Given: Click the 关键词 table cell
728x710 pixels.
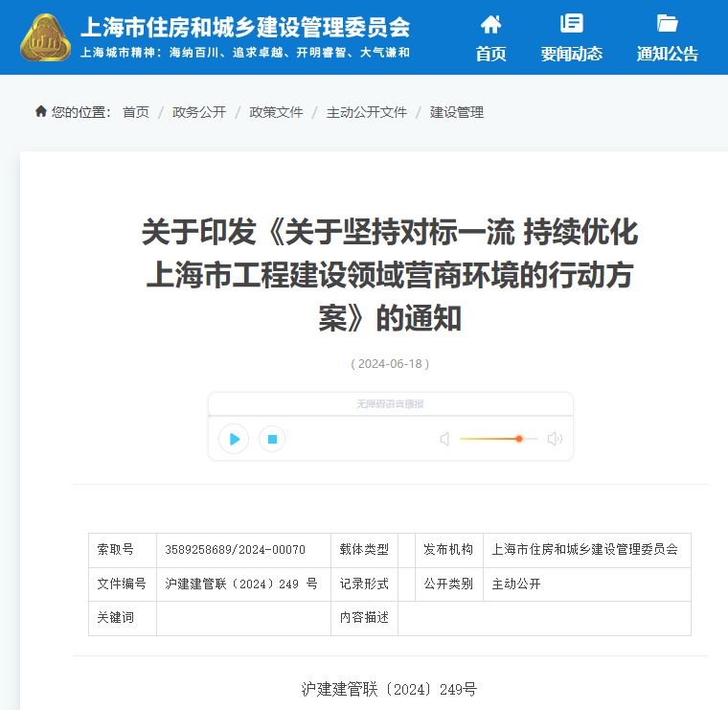Looking at the screenshot, I should (x=123, y=618).
